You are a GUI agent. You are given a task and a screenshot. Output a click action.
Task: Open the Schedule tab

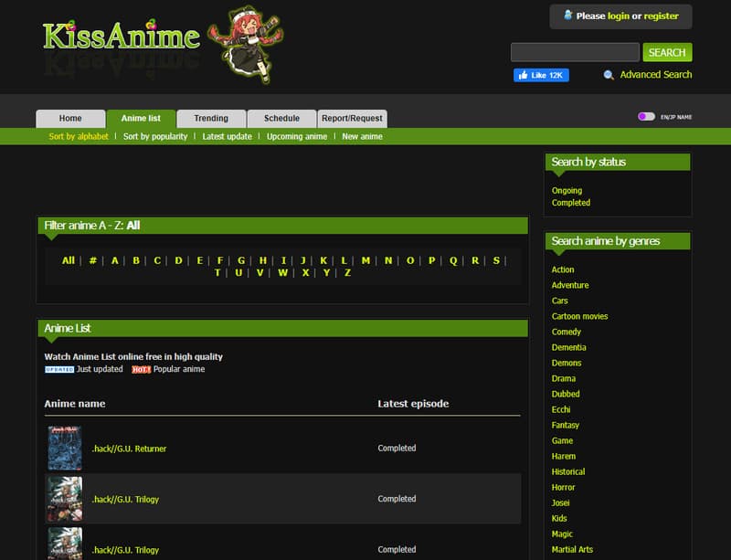281,118
